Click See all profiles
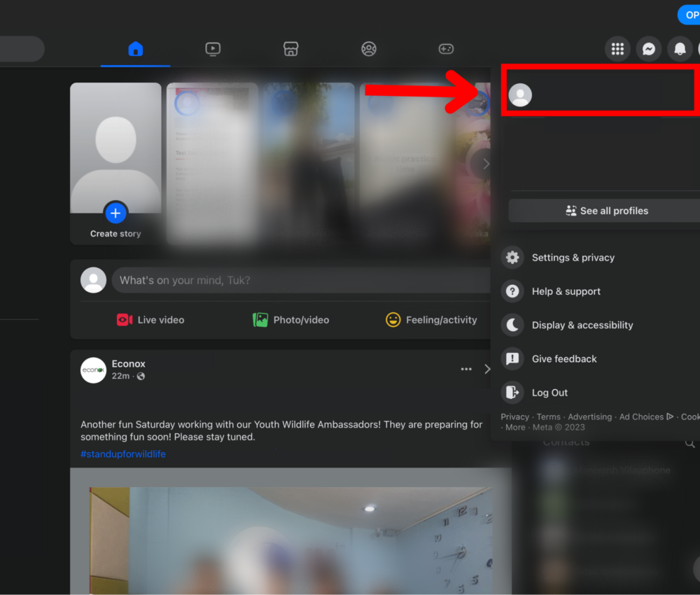Viewport: 700px width, 595px height. pyautogui.click(x=608, y=210)
